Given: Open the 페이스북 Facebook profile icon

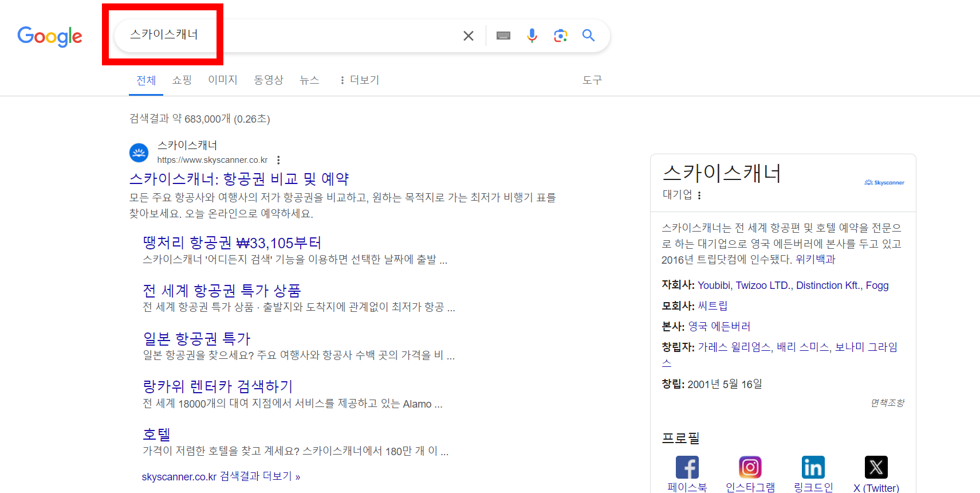Looking at the screenshot, I should (x=687, y=467).
